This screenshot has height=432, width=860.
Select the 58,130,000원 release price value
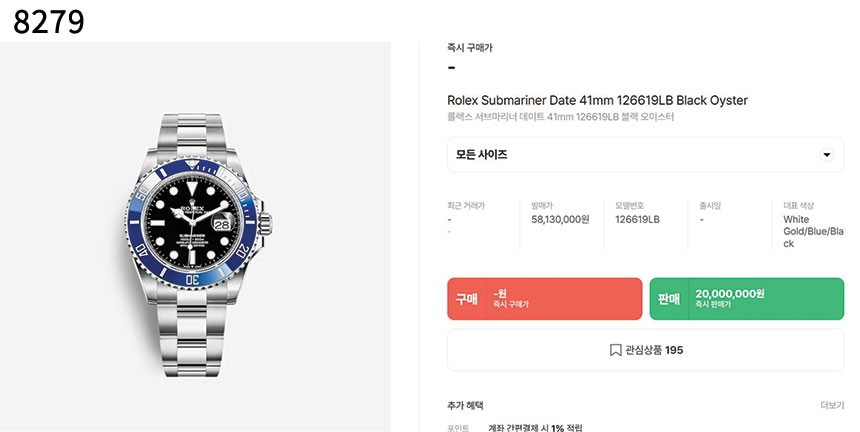coord(560,219)
